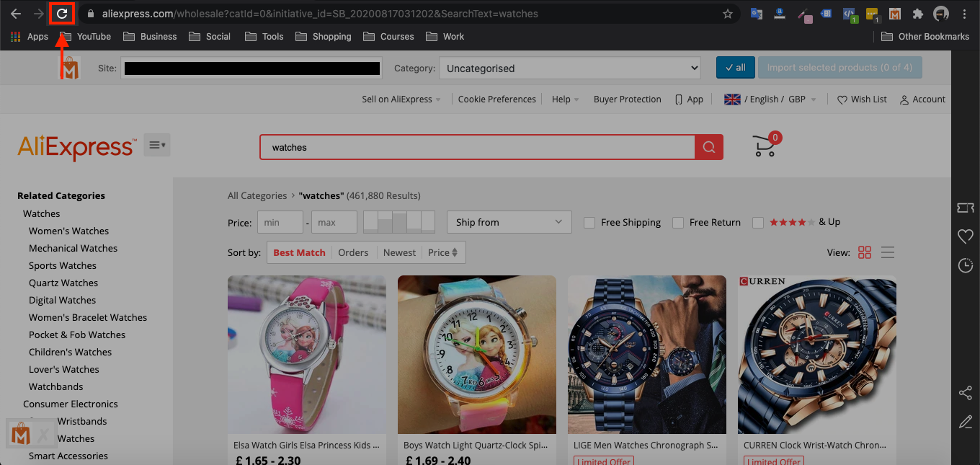Image resolution: width=980 pixels, height=465 pixels.
Task: Sort results by Price
Action: pos(442,252)
